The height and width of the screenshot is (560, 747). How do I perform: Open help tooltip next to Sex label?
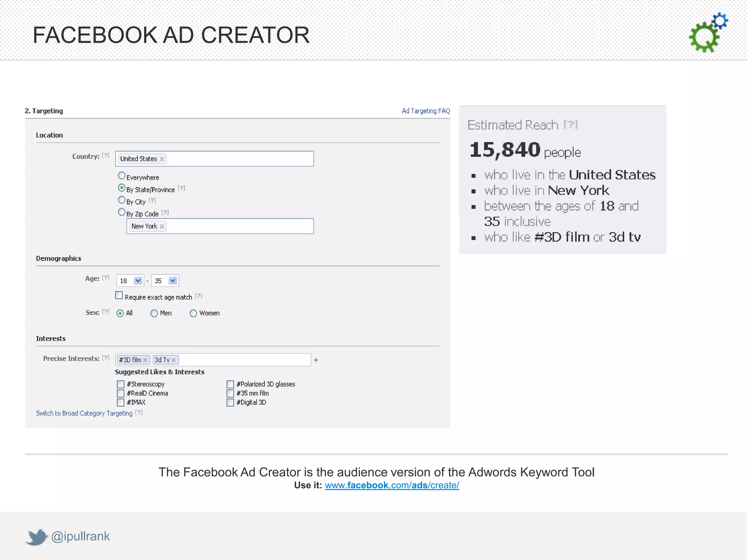106,312
